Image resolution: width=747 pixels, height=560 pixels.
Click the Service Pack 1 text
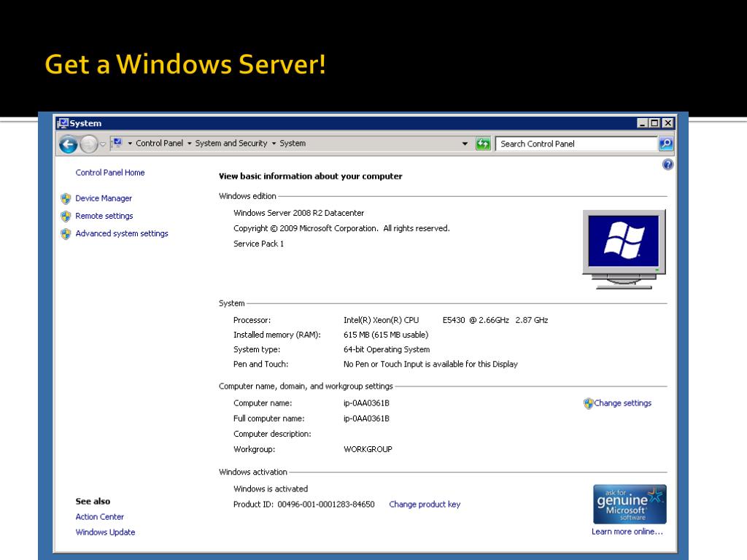(259, 244)
